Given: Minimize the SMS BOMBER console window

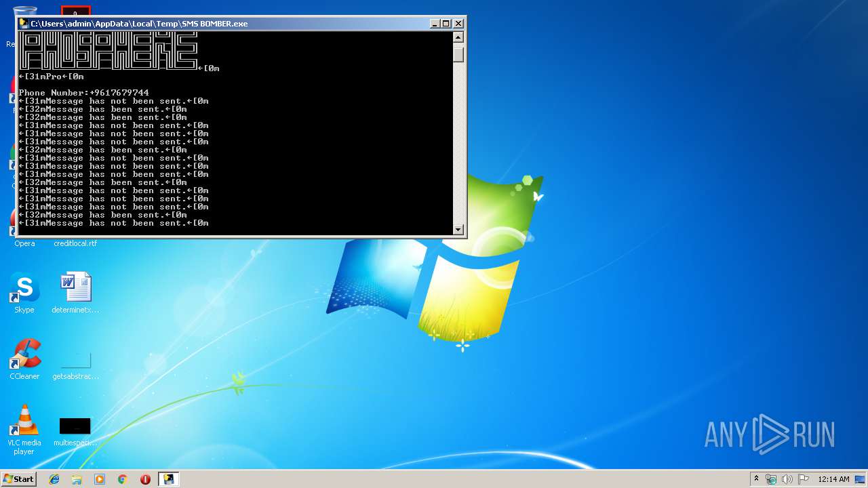Looking at the screenshot, I should tap(435, 23).
